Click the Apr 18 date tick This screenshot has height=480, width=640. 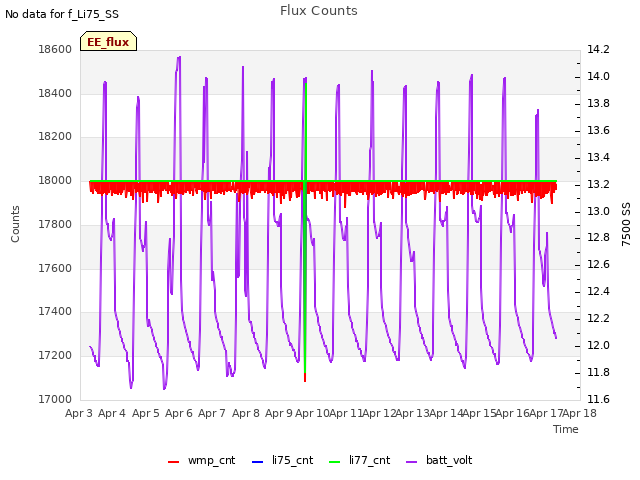[x=580, y=413]
